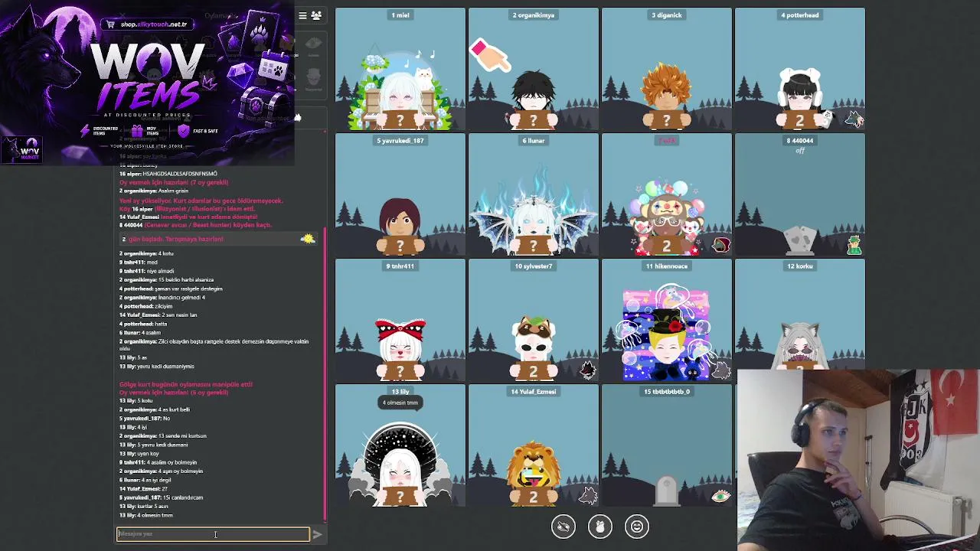Select player 12 korku's avatar
Image resolution: width=980 pixels, height=551 pixels.
coord(800,347)
